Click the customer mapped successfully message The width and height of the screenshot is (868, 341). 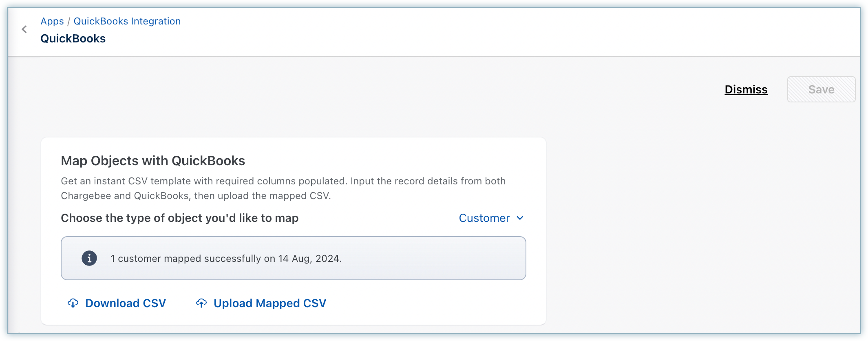(x=226, y=259)
